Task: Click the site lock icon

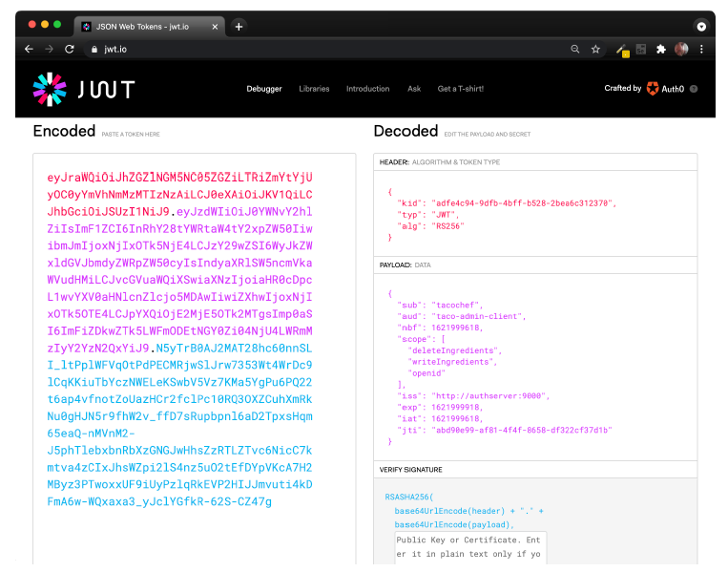Action: coord(94,49)
